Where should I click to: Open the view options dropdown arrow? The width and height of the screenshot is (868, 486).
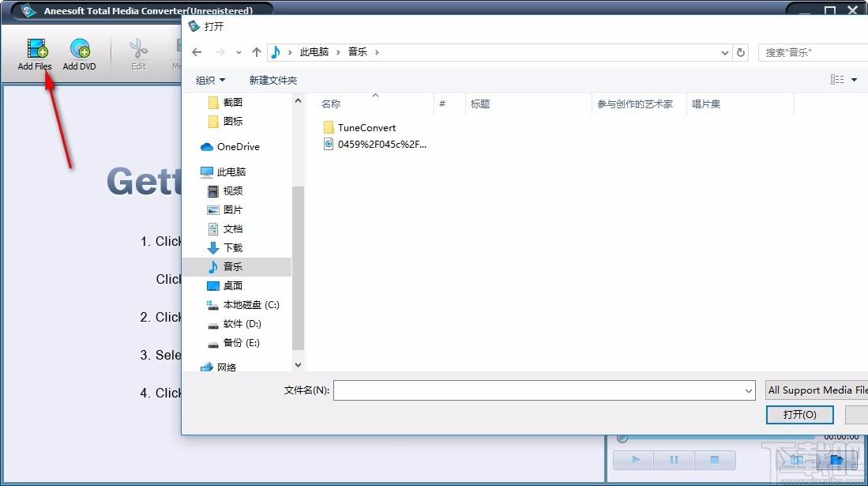pos(854,80)
